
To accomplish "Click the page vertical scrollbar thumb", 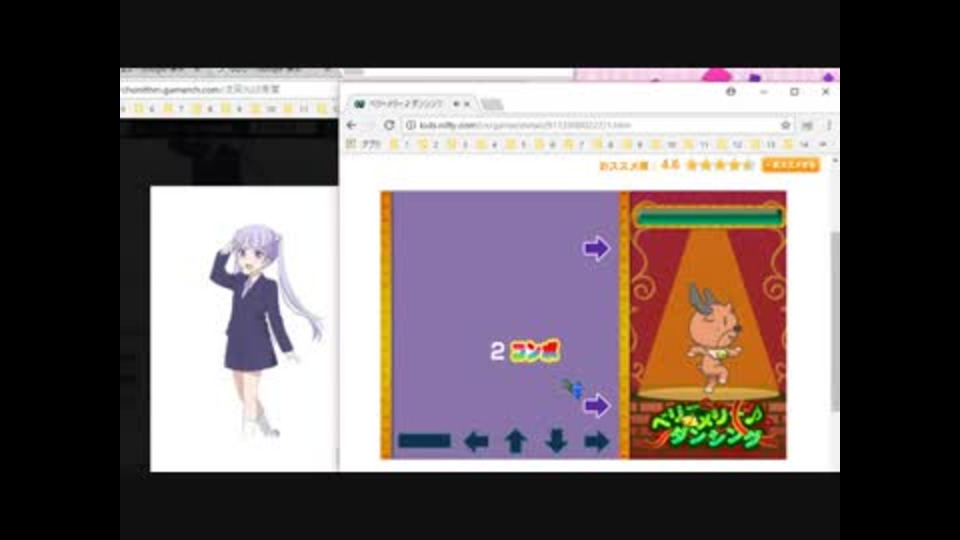I will point(834,321).
